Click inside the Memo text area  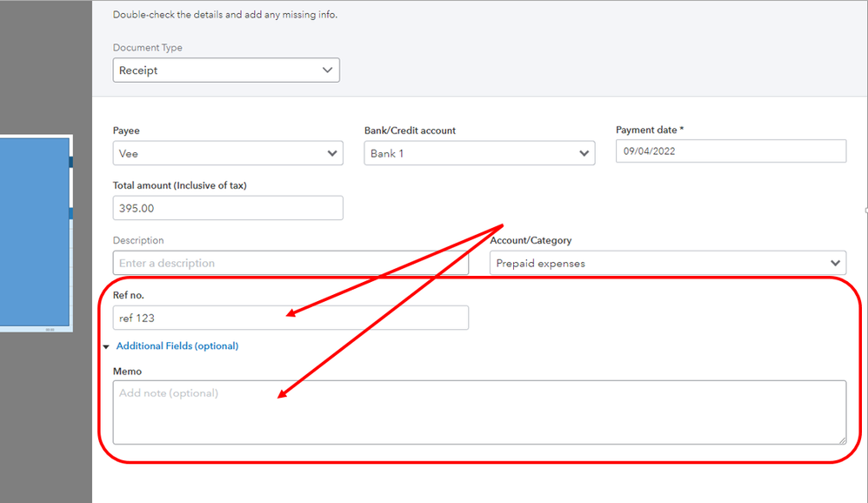[478, 412]
